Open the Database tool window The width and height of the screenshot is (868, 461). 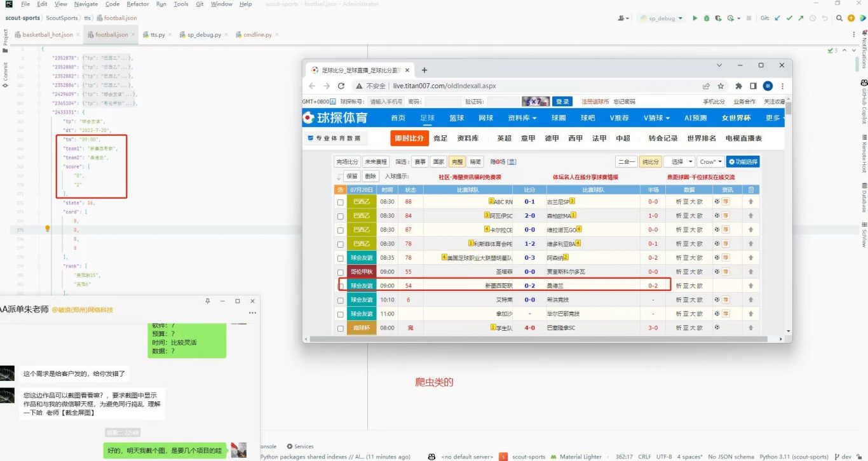864,199
